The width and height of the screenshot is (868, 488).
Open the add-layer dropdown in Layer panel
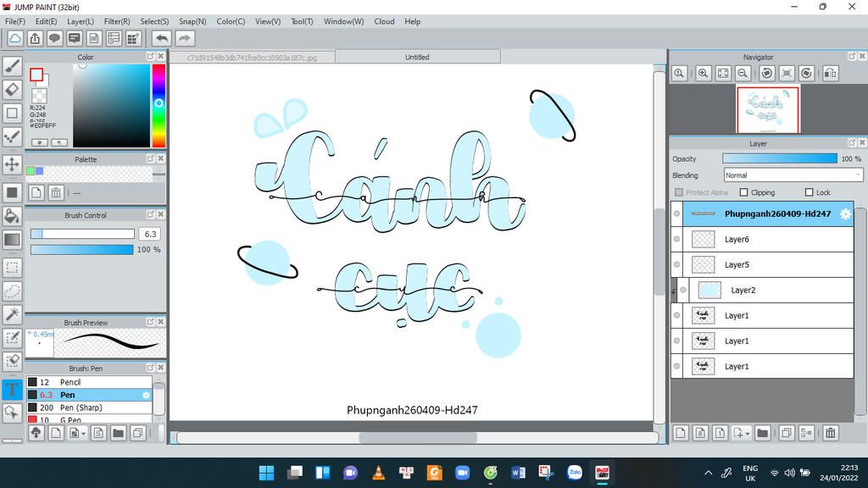[742, 433]
